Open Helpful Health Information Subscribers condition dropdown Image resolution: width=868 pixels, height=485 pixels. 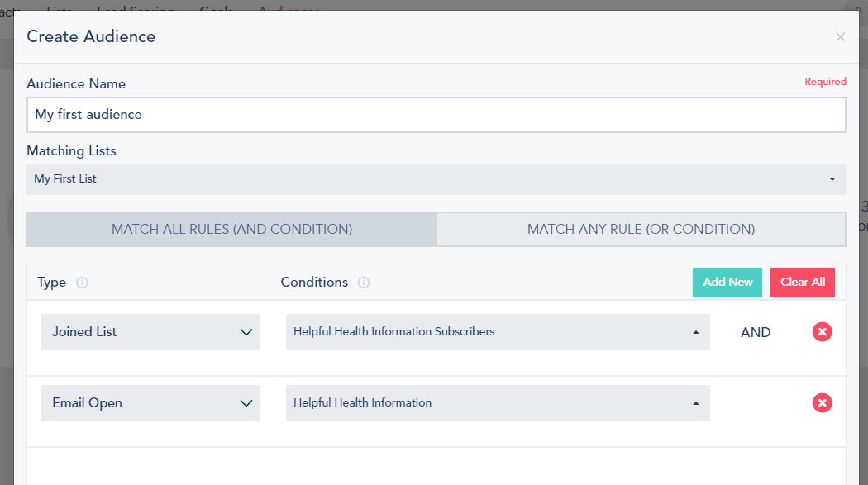coord(497,332)
